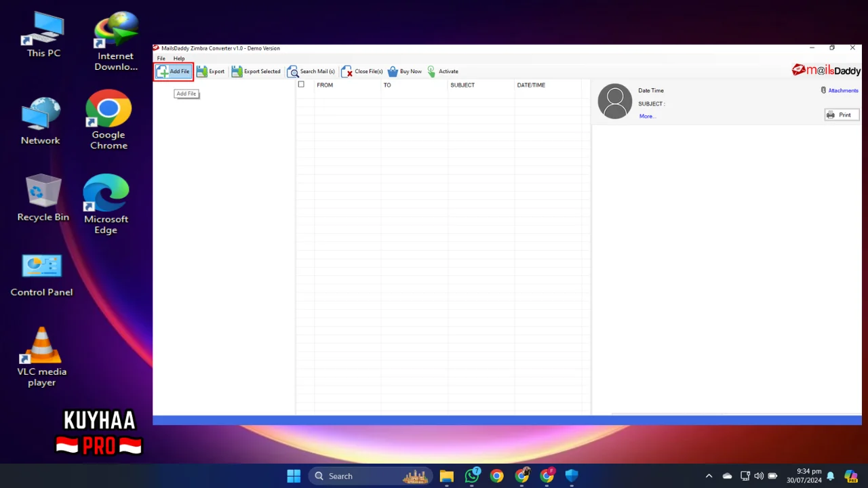Click the Print button

[842, 115]
